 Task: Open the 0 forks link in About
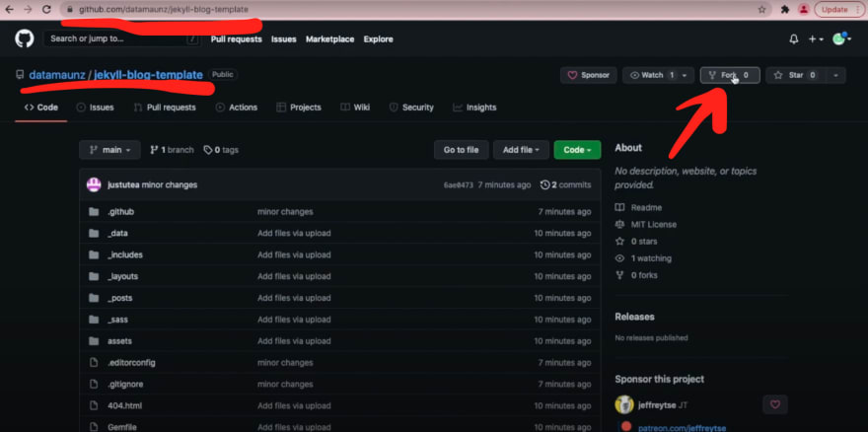pyautogui.click(x=636, y=275)
